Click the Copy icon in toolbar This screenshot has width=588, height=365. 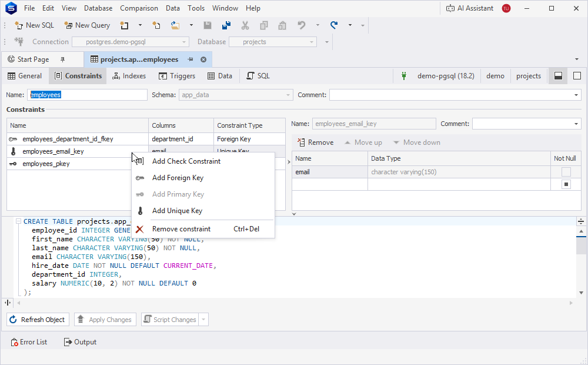point(263,25)
